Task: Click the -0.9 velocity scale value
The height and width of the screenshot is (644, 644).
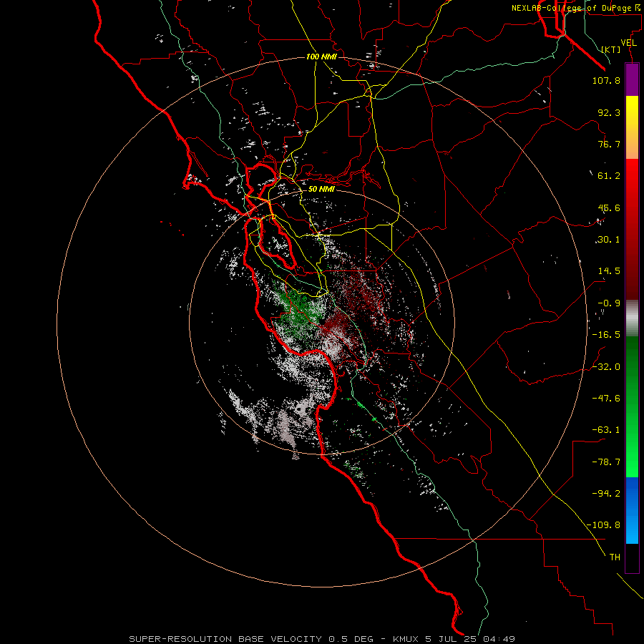Action: (x=609, y=303)
